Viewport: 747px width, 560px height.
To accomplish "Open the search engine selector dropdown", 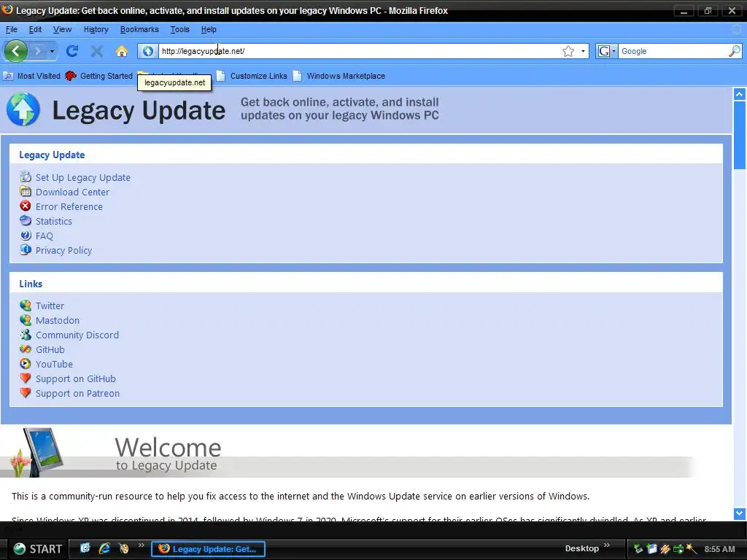I will [x=607, y=51].
